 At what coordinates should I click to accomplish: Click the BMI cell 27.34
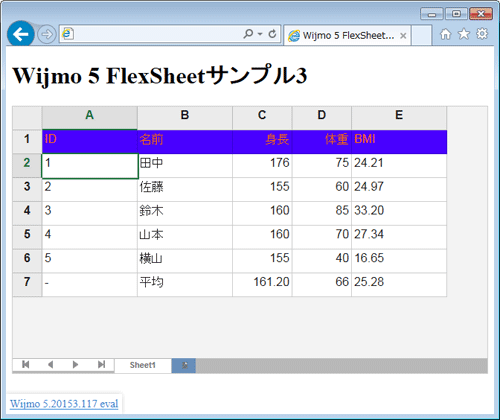pyautogui.click(x=399, y=237)
